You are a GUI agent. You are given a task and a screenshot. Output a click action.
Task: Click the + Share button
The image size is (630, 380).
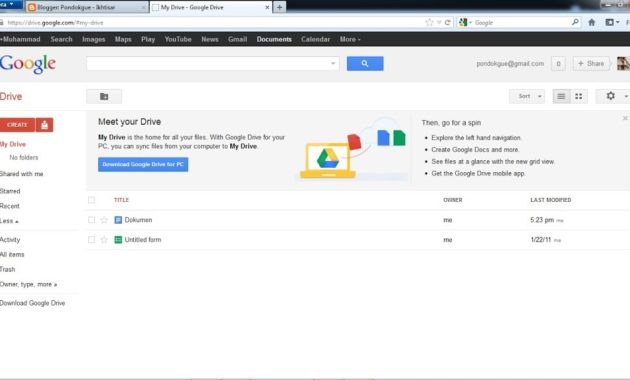(591, 63)
